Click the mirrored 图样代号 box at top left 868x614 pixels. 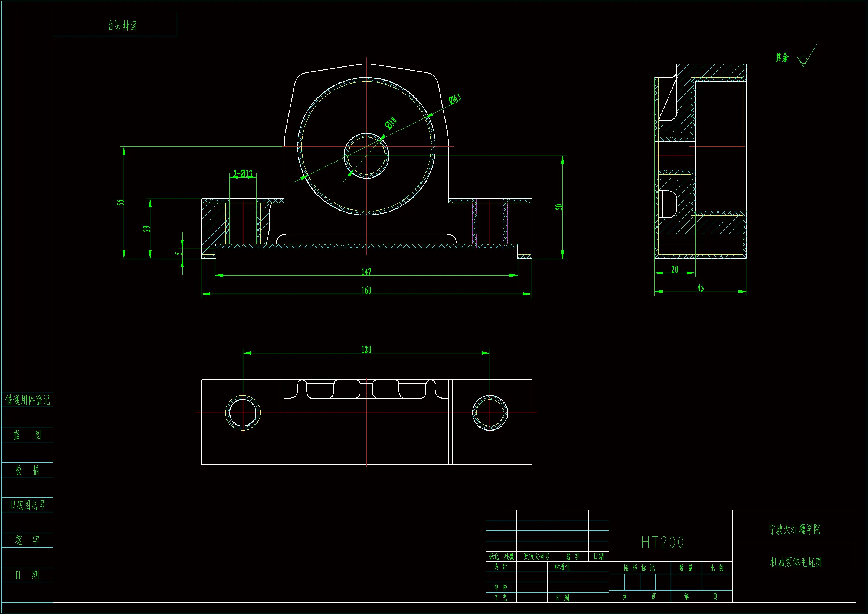coord(122,25)
